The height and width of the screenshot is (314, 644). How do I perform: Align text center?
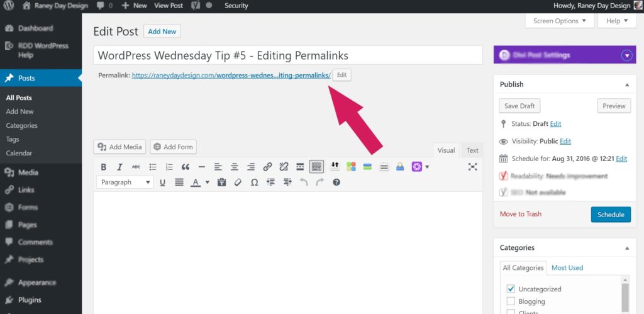click(x=235, y=167)
